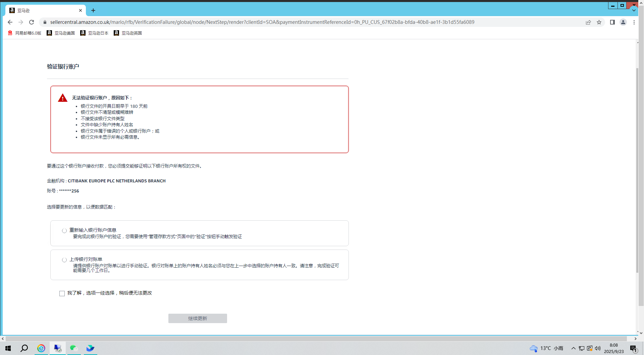This screenshot has width=644, height=355.
Task: Open the Chrome profile avatar
Action: click(623, 22)
